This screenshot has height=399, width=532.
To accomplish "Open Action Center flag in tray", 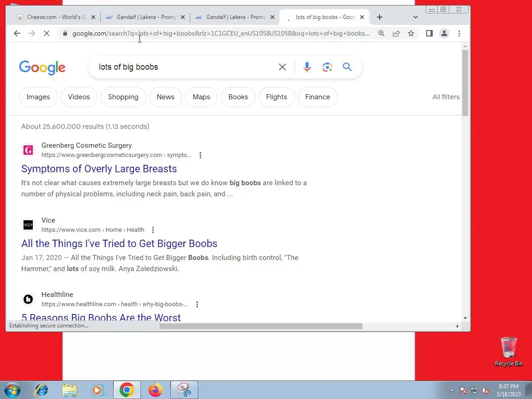I will tap(463, 391).
